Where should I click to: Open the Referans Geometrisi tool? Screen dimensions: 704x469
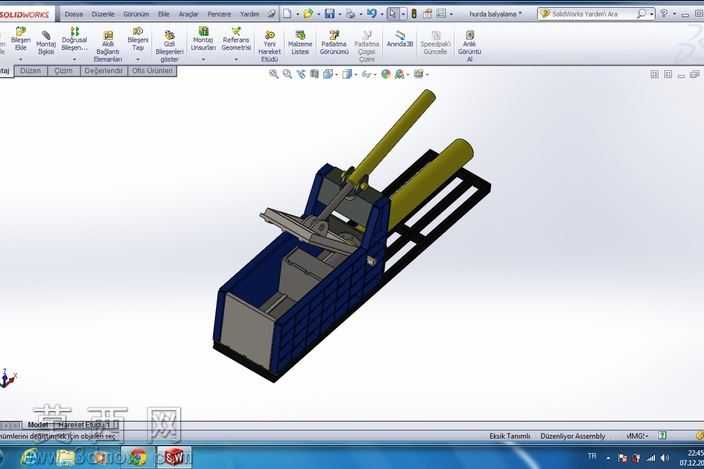tap(236, 39)
